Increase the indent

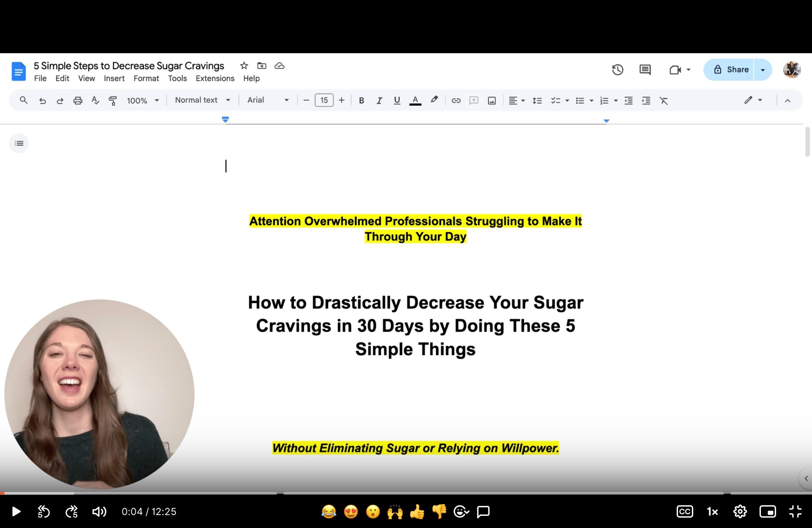(646, 101)
